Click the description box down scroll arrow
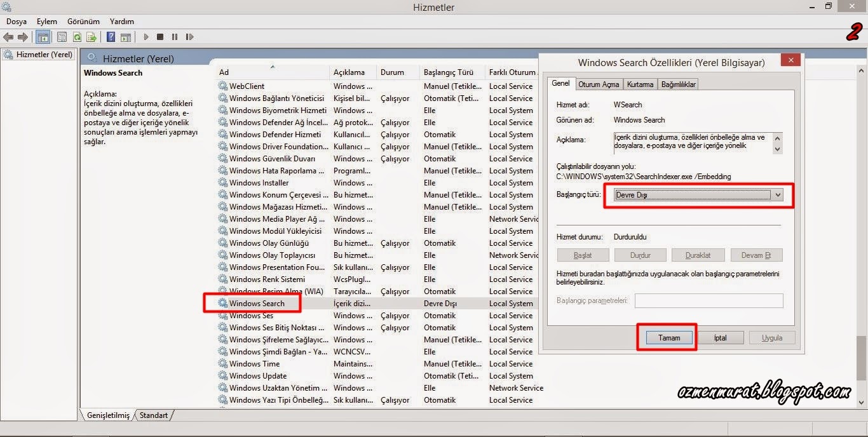The height and width of the screenshot is (437, 868). click(777, 149)
